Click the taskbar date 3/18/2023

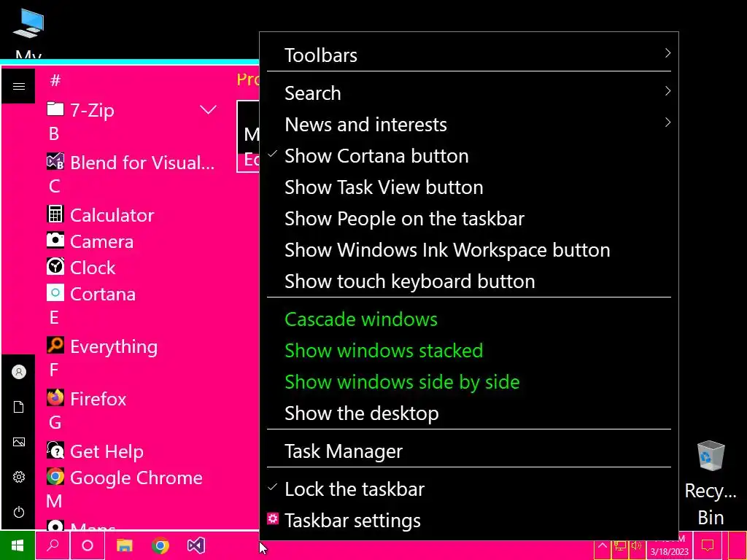pos(670,552)
